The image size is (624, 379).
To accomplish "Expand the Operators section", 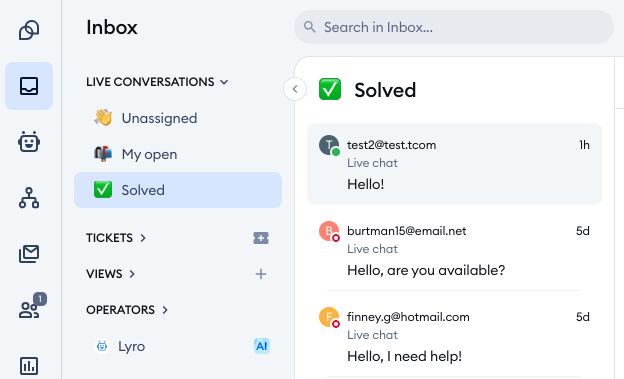I will [x=127, y=310].
